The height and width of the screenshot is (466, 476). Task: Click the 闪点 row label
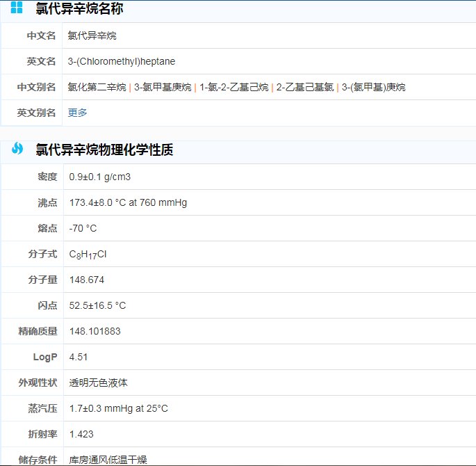click(47, 305)
